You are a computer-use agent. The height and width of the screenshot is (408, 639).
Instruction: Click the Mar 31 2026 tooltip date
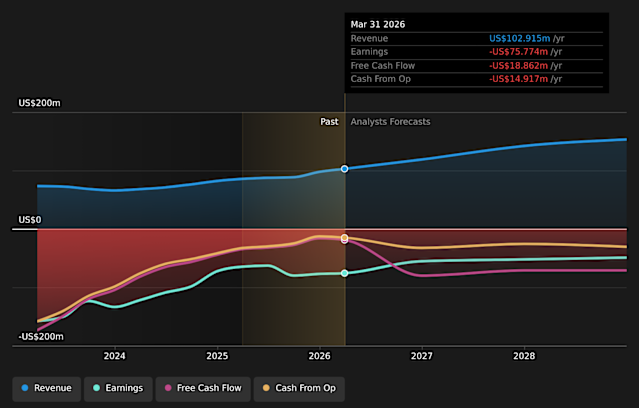378,24
